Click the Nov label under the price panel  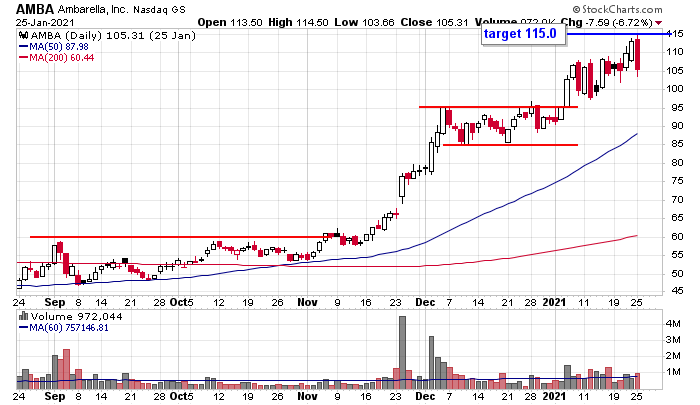[x=307, y=302]
